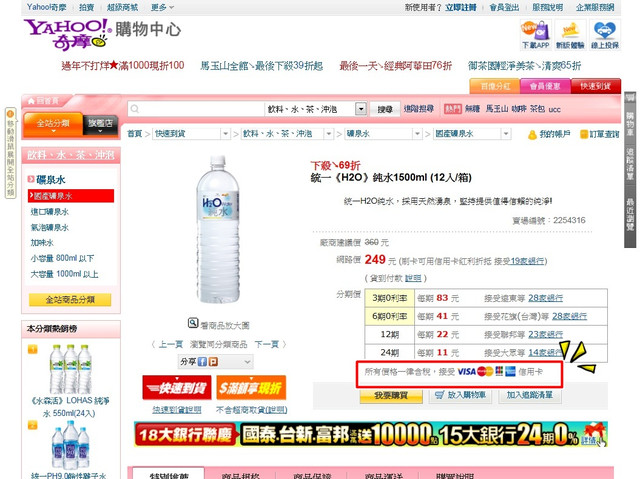Click the 滿額享現折 orange badge

click(x=251, y=387)
